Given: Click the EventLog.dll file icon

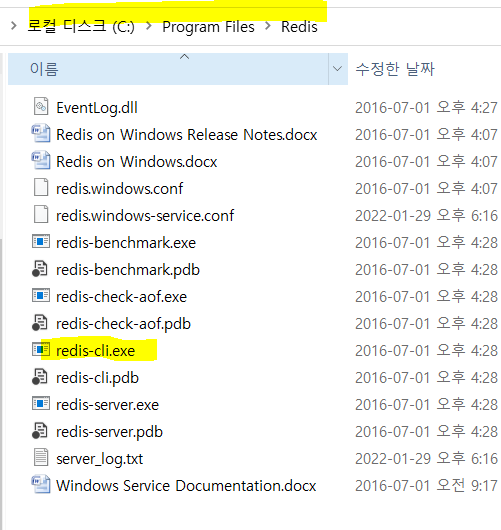Looking at the screenshot, I should [x=41, y=106].
